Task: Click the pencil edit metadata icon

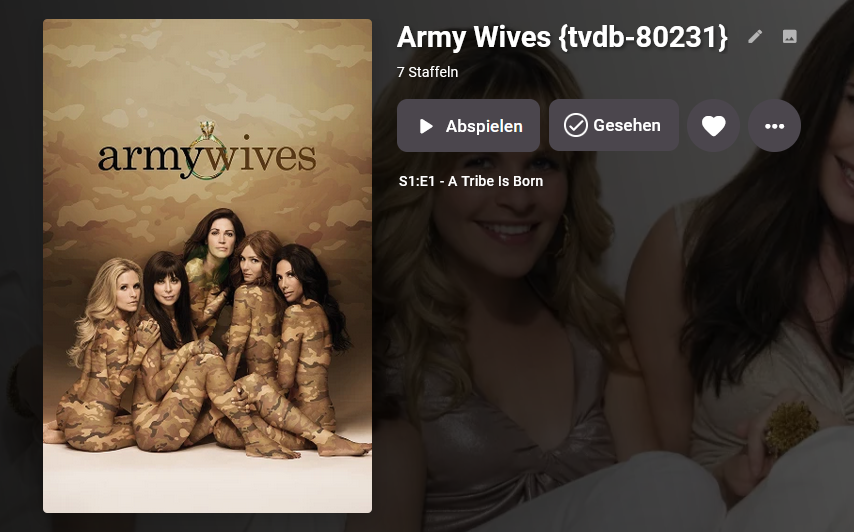Action: (755, 36)
